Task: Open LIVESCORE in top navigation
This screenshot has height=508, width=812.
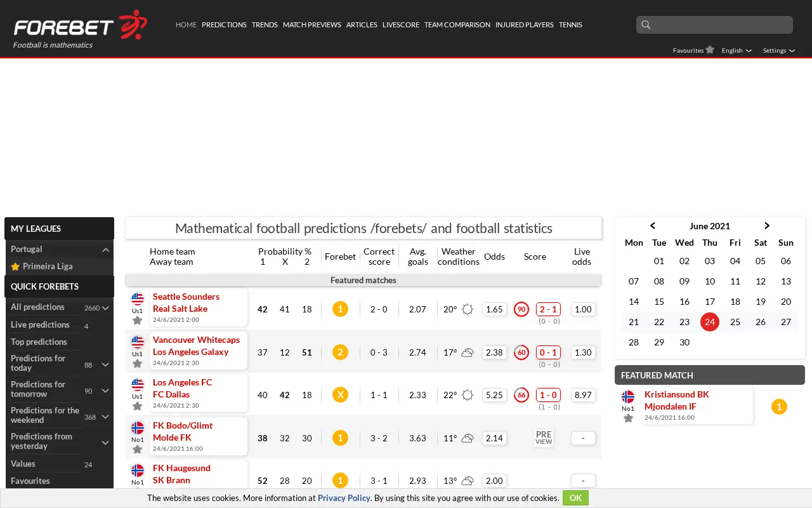Action: [401, 25]
